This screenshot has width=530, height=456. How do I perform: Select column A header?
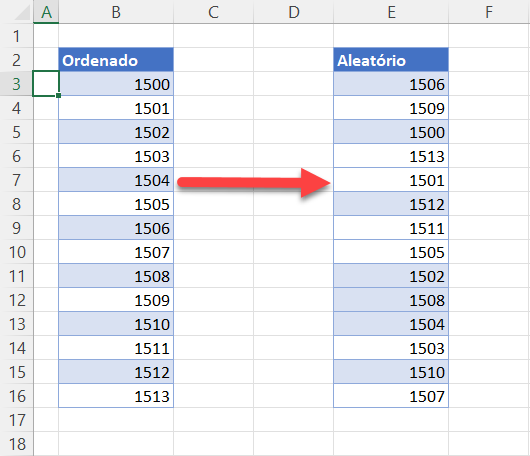(46, 12)
